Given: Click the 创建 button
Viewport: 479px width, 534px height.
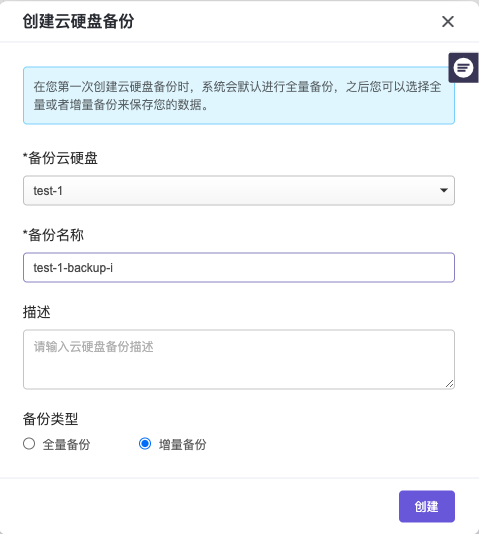Looking at the screenshot, I should (x=427, y=506).
